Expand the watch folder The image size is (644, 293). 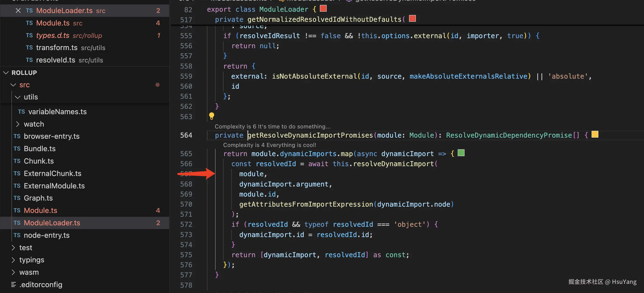tap(18, 124)
